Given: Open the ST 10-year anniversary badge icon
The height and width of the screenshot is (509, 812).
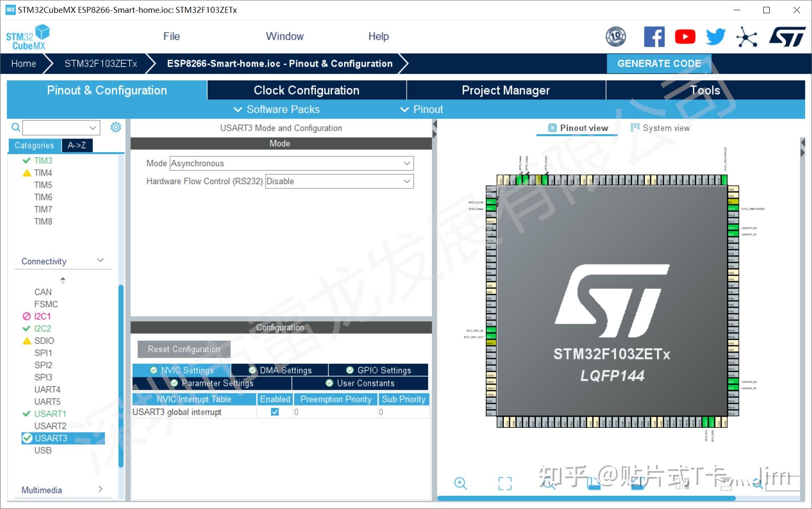Looking at the screenshot, I should click(616, 36).
